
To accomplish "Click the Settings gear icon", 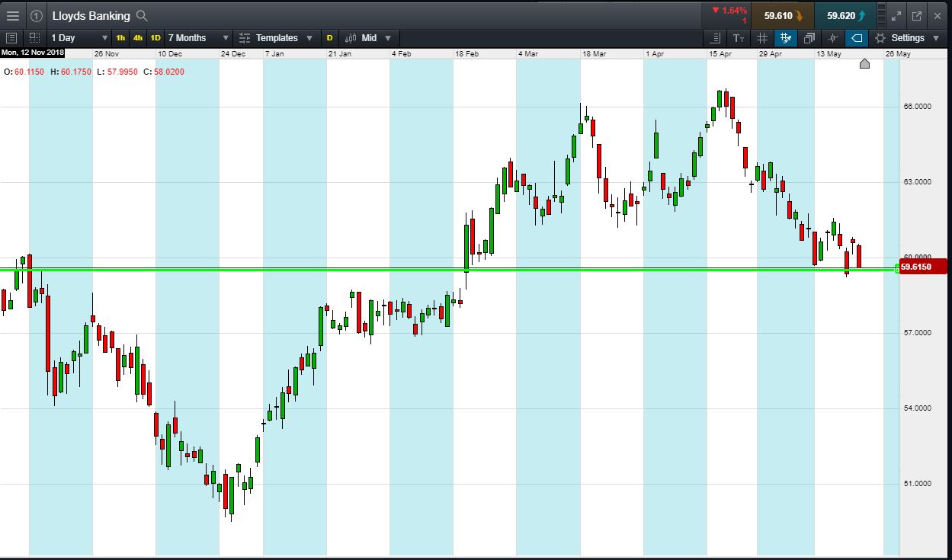I will (880, 37).
